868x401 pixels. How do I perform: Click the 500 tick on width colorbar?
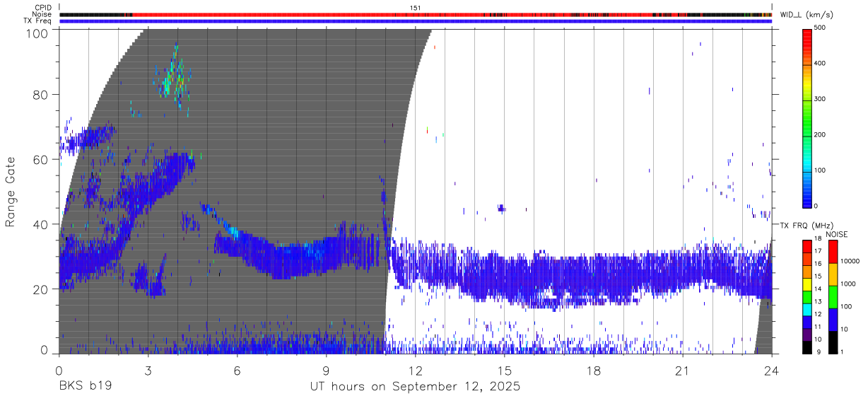click(x=820, y=28)
